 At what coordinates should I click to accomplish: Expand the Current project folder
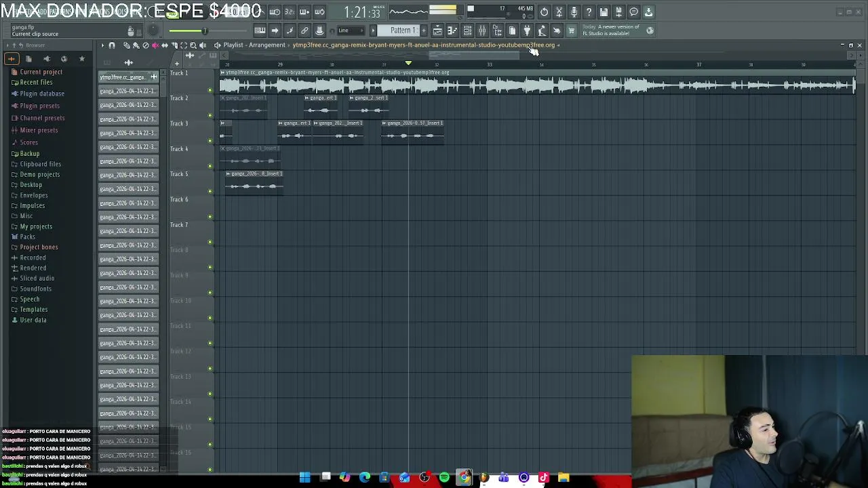pyautogui.click(x=41, y=72)
